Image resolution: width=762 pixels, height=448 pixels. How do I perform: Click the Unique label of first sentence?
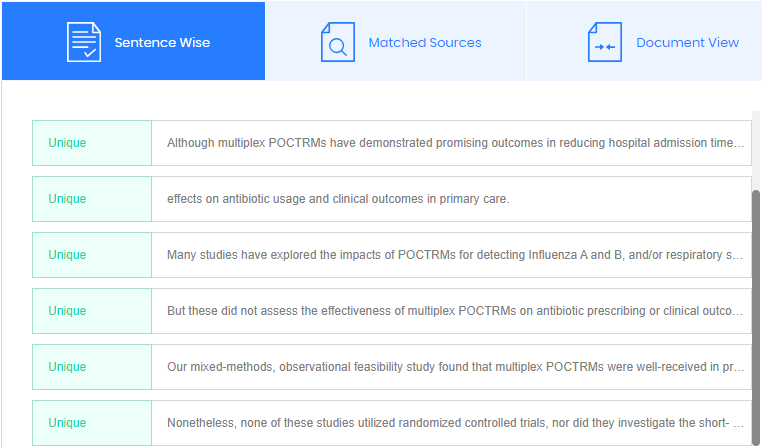(x=67, y=143)
